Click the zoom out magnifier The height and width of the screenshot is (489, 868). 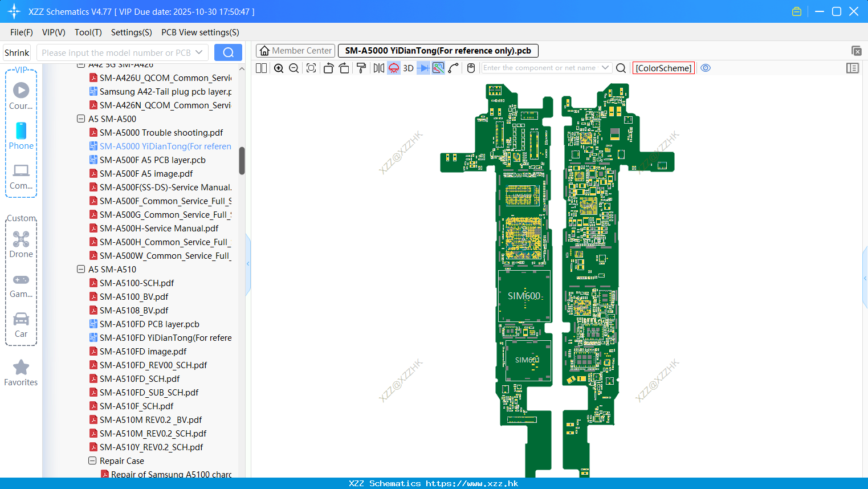[294, 68]
